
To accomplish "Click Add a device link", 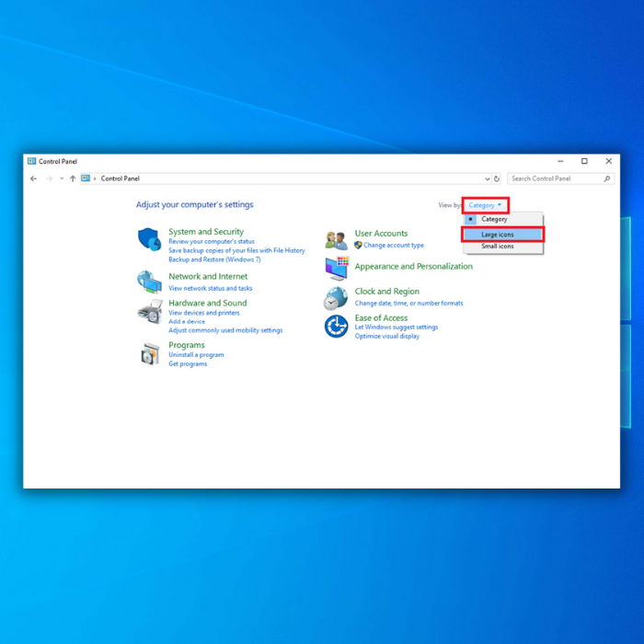I will click(x=187, y=322).
